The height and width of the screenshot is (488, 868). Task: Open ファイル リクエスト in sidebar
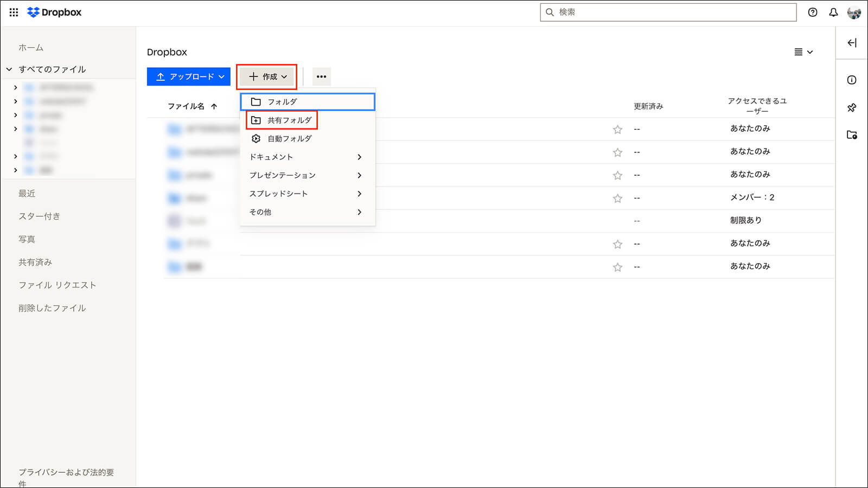tap(58, 285)
